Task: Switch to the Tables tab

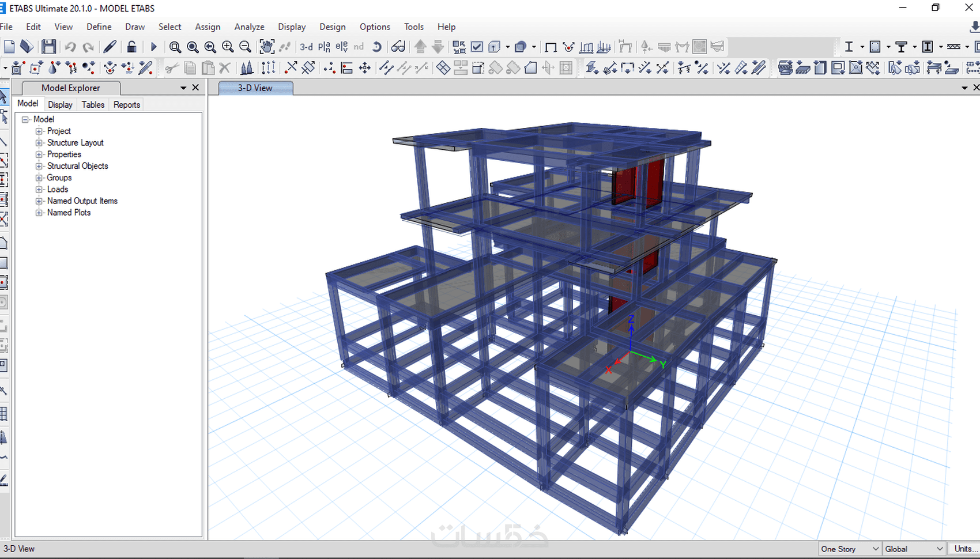Action: click(x=93, y=104)
